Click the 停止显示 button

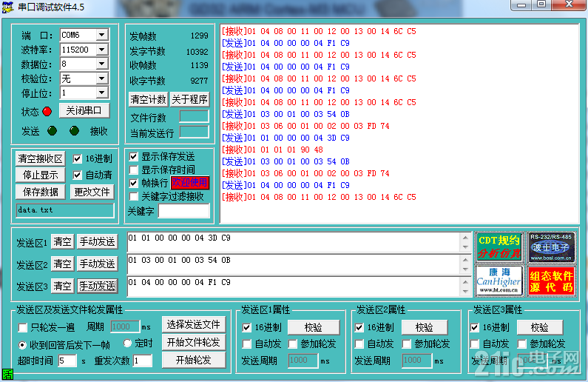[x=41, y=175]
